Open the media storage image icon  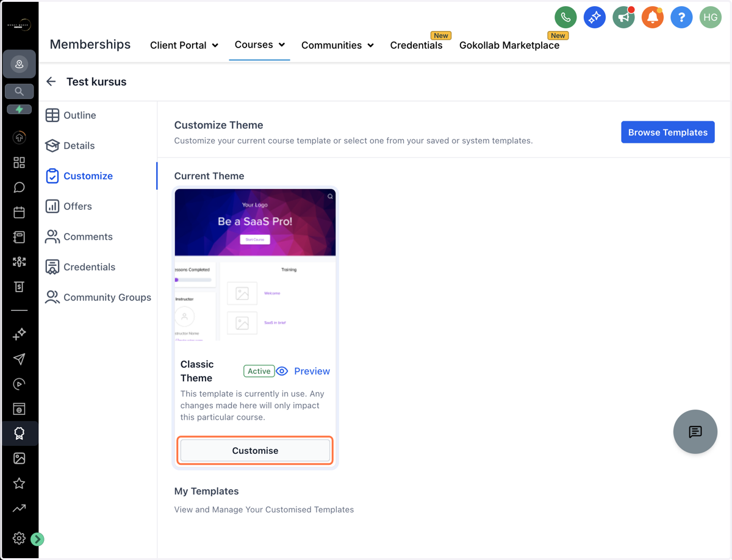(20, 458)
